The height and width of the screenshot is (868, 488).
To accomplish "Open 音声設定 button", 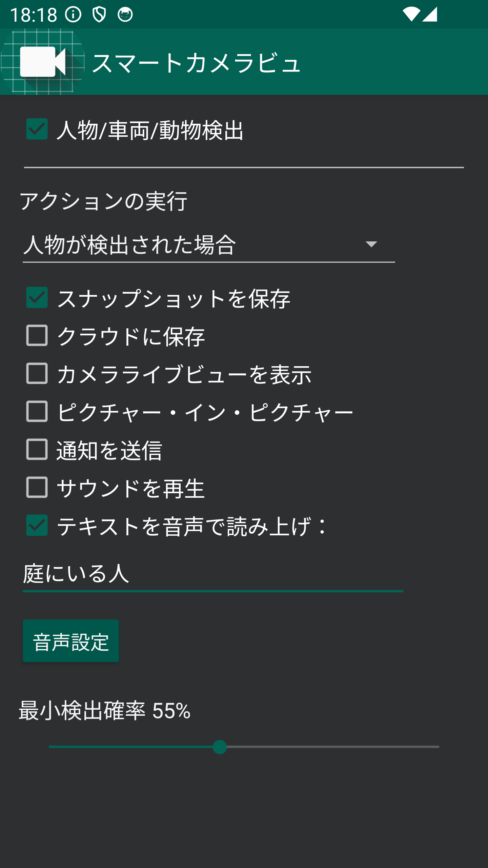I will (71, 641).
